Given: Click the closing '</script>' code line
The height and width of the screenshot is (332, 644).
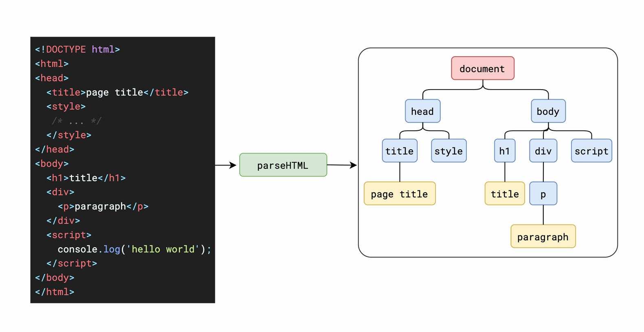Looking at the screenshot, I should (72, 263).
